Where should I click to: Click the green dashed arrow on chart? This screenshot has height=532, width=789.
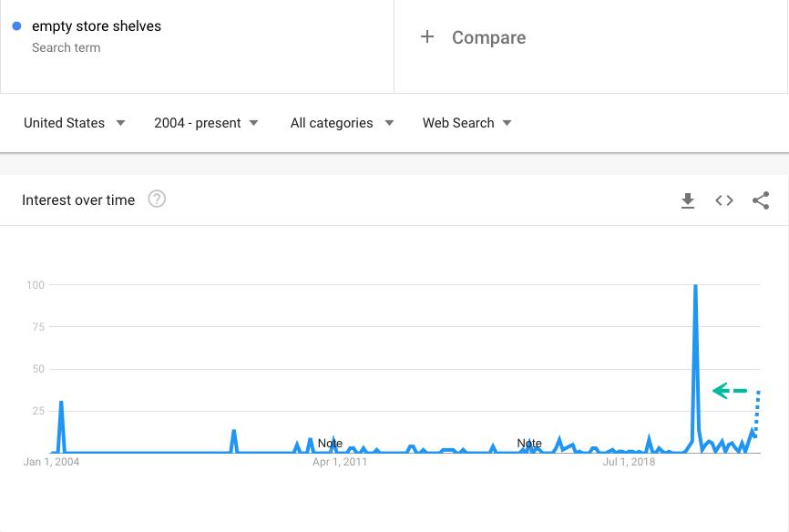click(729, 391)
